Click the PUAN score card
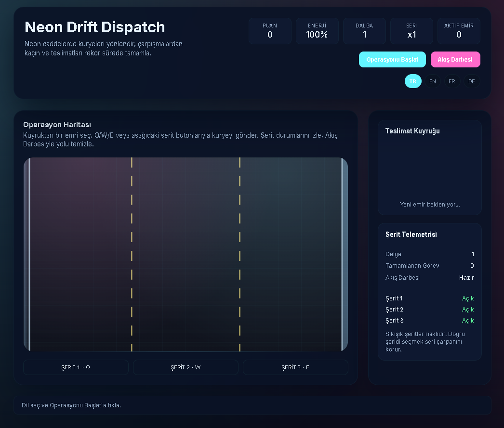This screenshot has width=504, height=428. [x=270, y=31]
